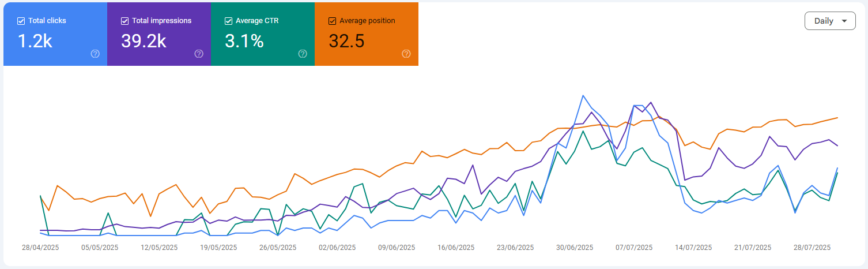Image resolution: width=868 pixels, height=269 pixels.
Task: Select the blue Total clicks 1.2k value
Action: point(35,41)
